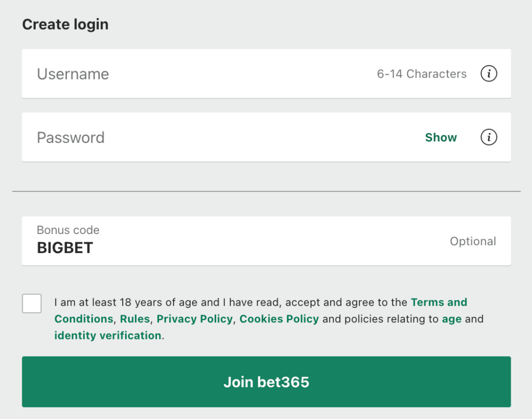
Task: Click into the Username field
Action: click(156, 74)
